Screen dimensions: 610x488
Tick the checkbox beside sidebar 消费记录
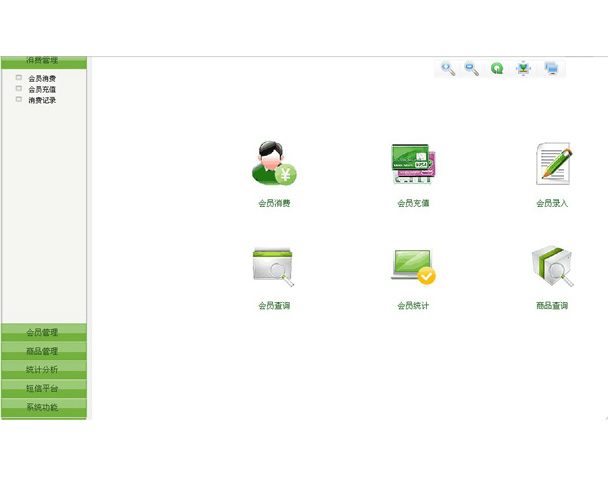[x=19, y=99]
